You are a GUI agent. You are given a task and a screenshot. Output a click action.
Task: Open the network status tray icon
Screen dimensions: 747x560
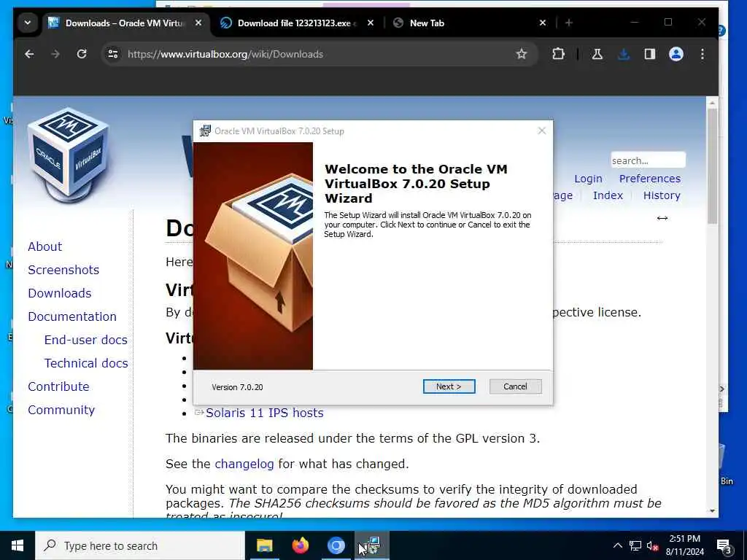635,545
